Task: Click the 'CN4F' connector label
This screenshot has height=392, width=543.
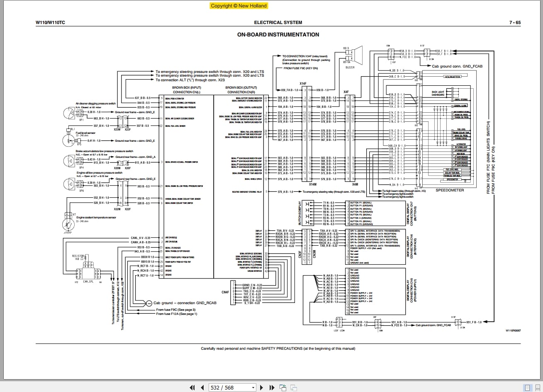Action: [225, 293]
